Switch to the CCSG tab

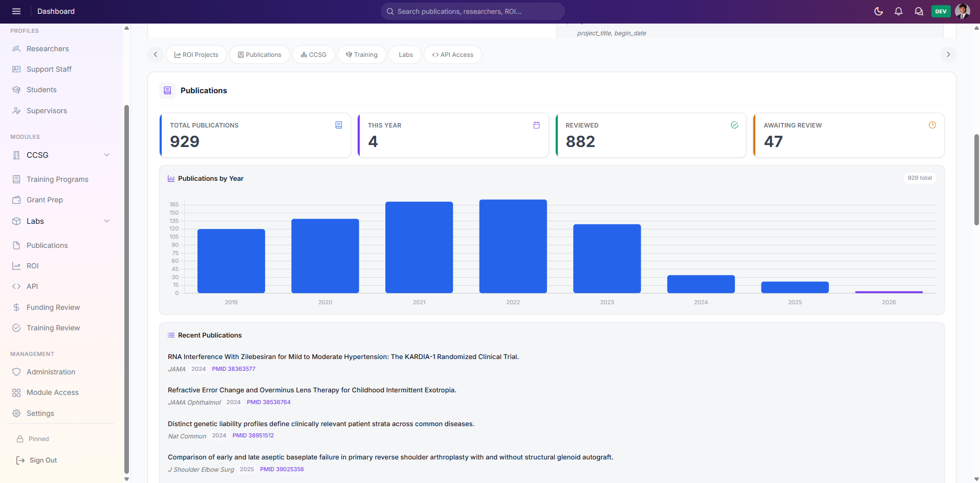coord(314,55)
